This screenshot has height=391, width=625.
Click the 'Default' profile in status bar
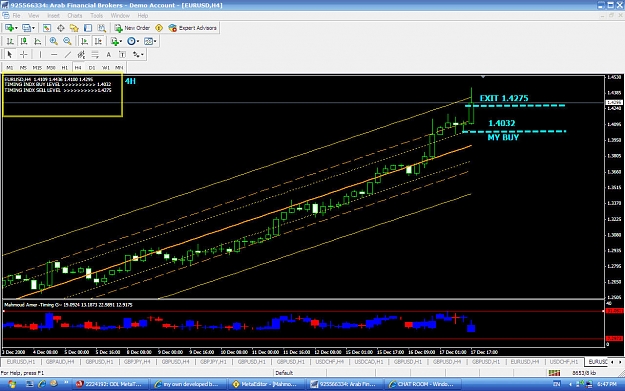(284, 373)
